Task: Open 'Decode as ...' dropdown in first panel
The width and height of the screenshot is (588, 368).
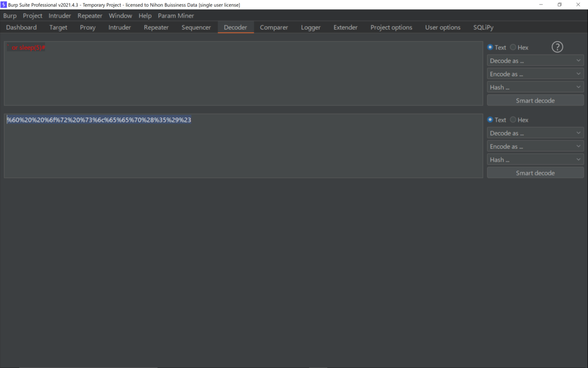Action: (535, 61)
